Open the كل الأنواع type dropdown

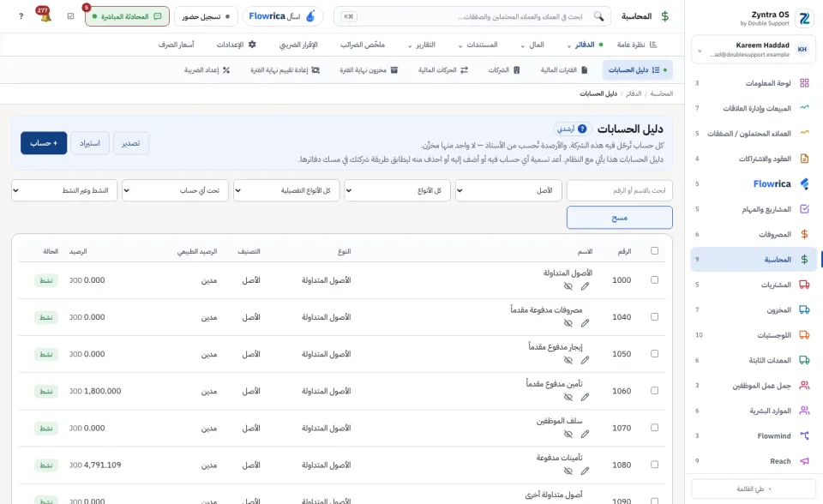[x=397, y=190]
